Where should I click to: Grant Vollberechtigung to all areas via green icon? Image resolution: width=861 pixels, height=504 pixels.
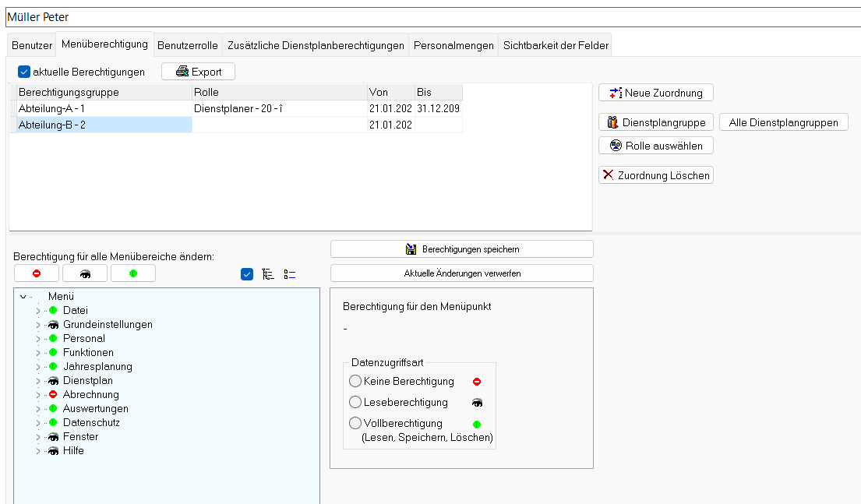133,273
